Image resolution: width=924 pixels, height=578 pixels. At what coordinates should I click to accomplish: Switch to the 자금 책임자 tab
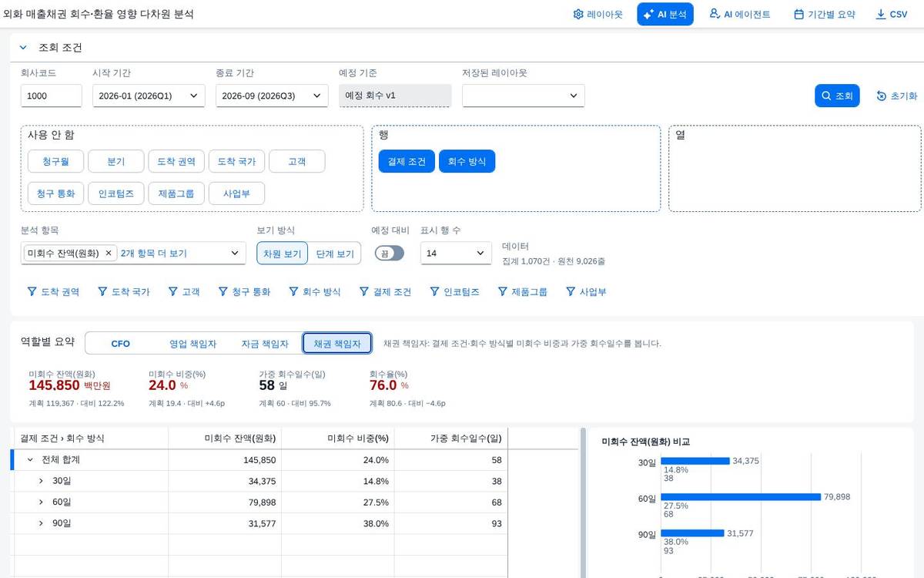click(265, 344)
